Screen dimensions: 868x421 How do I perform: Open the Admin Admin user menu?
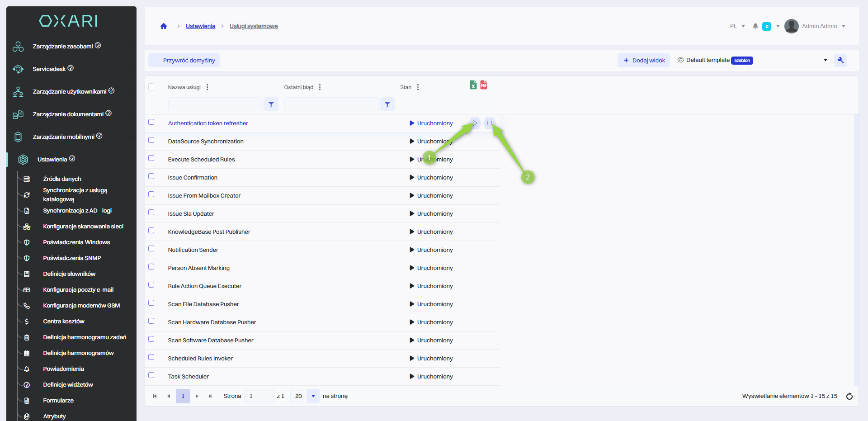819,26
